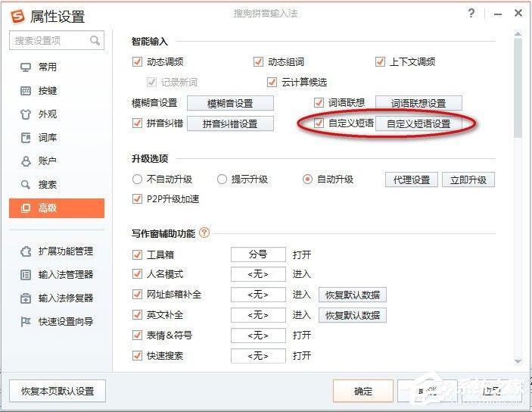Toggle the 英文补全 checkbox
The width and height of the screenshot is (532, 412).
coord(137,315)
